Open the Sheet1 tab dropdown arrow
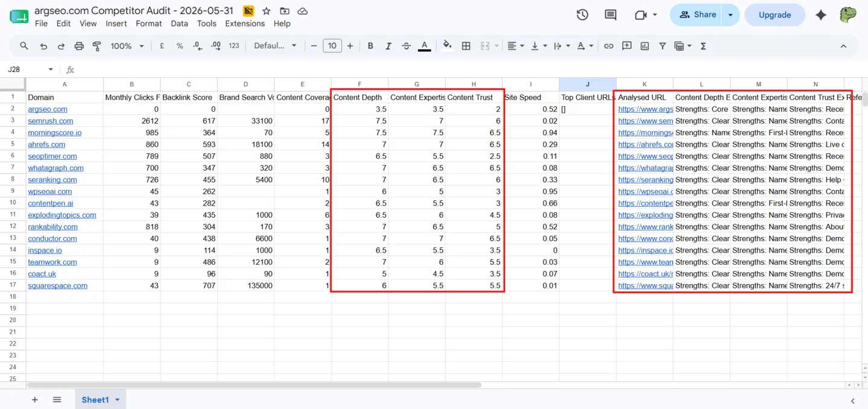This screenshot has width=868, height=409. (x=117, y=399)
